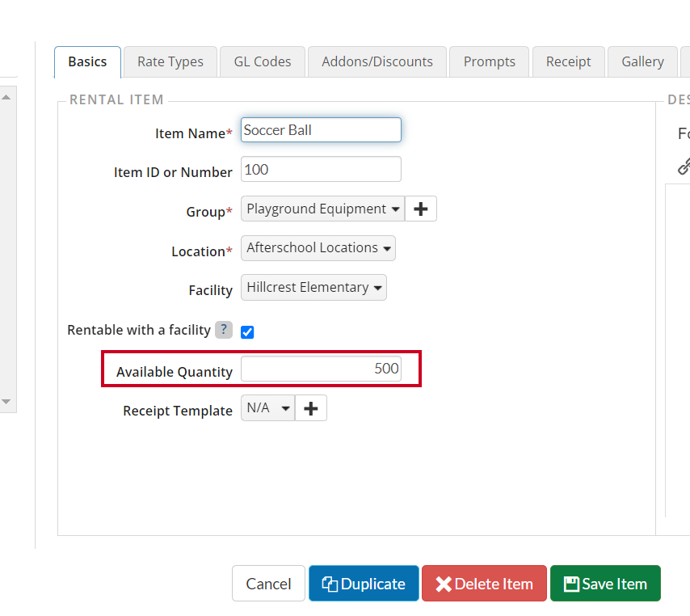
Task: Click the red Delete Item button
Action: click(x=484, y=584)
